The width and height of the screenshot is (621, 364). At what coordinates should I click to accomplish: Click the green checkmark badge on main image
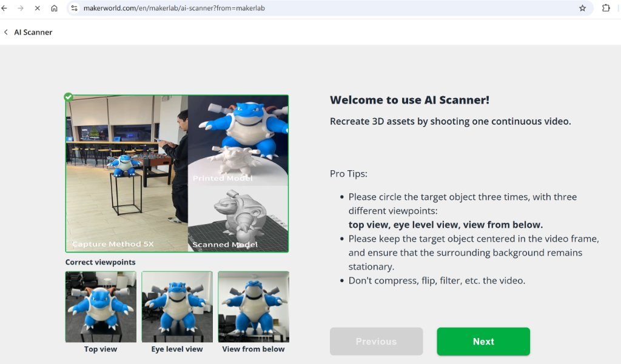coord(69,97)
